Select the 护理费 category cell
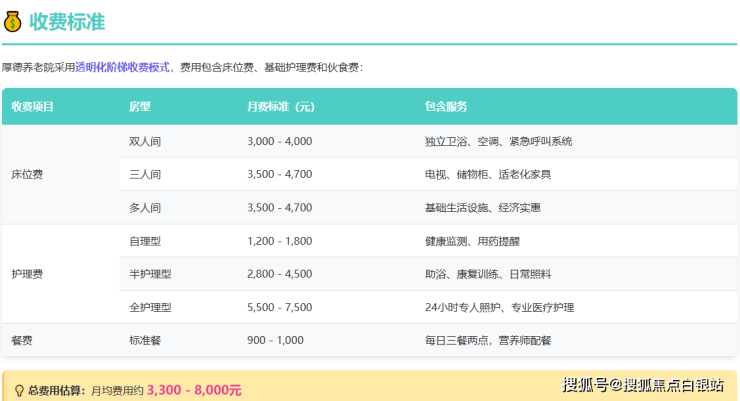Viewport: 740px width, 401px height. pyautogui.click(x=27, y=273)
